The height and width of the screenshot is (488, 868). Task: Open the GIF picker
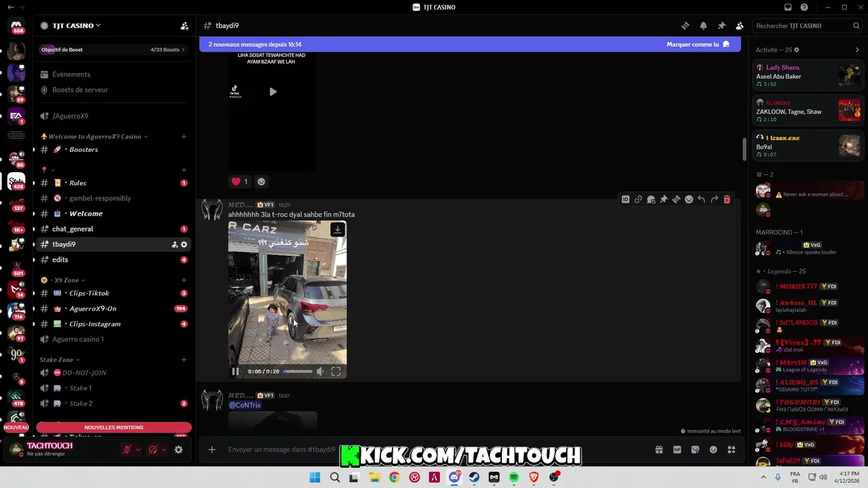point(677,449)
